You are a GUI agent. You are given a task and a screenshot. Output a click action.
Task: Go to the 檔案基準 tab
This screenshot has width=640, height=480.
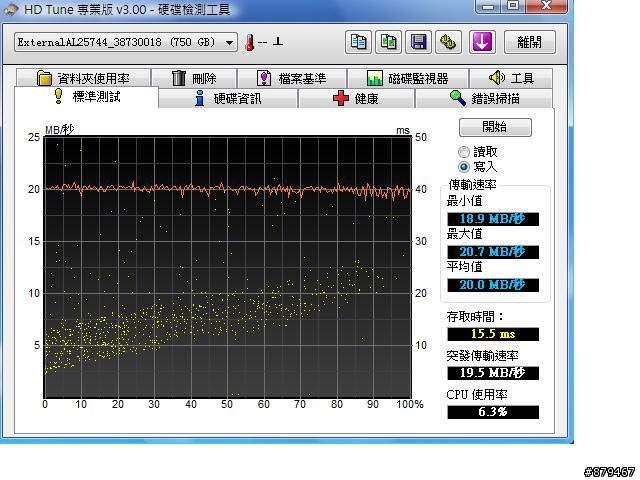(290, 78)
